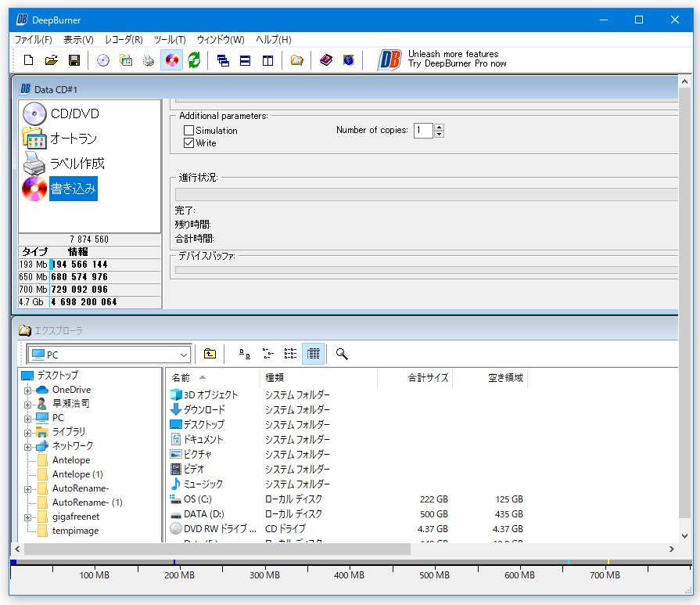Expand the gigafreenet tree node
The width and height of the screenshot is (700, 605).
27,517
